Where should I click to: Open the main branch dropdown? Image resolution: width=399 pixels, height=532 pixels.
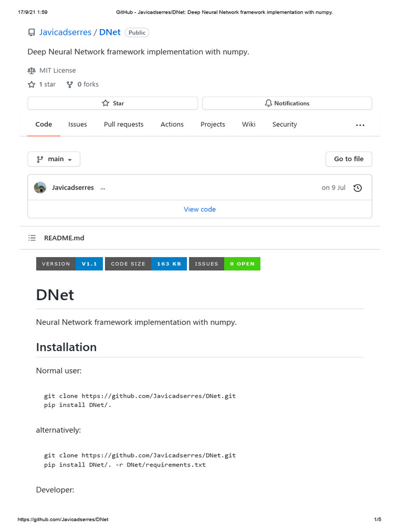point(54,159)
